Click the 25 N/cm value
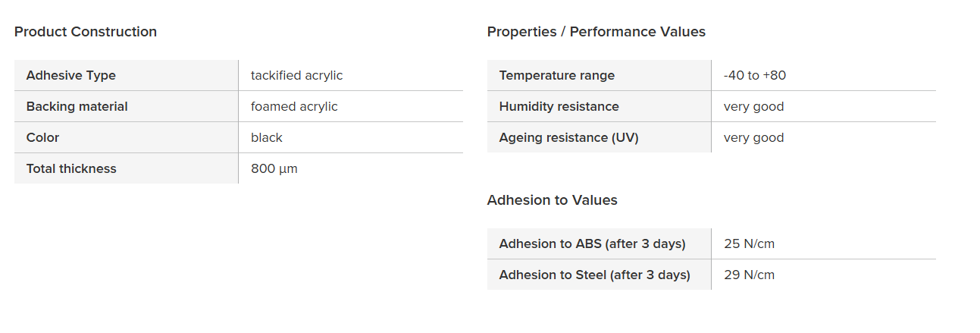 [749, 243]
